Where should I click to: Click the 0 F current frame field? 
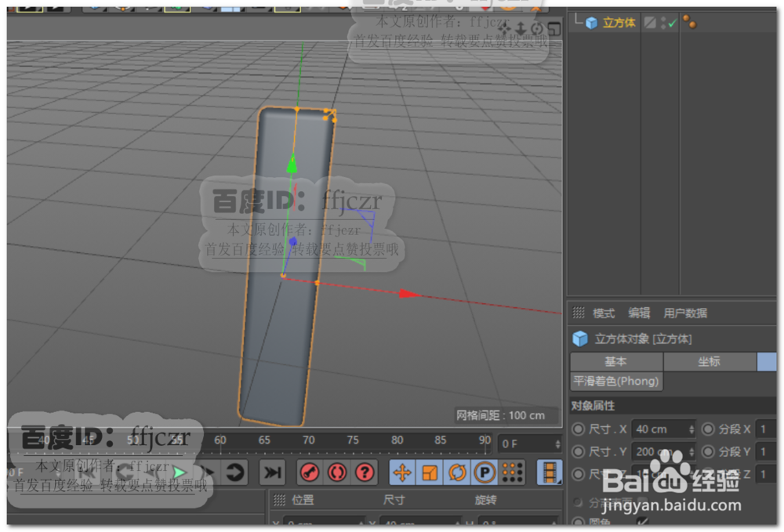pyautogui.click(x=529, y=443)
